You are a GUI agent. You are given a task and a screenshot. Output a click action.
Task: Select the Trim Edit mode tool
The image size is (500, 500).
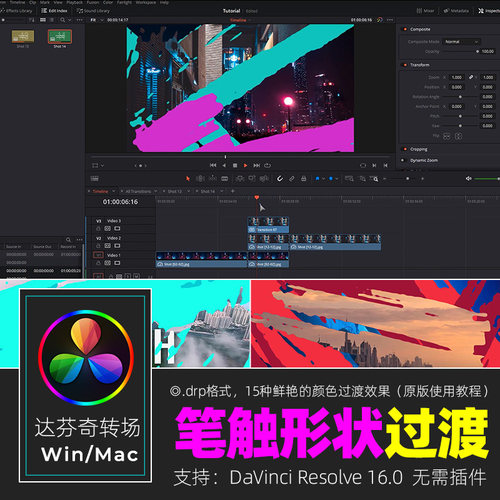(x=200, y=179)
